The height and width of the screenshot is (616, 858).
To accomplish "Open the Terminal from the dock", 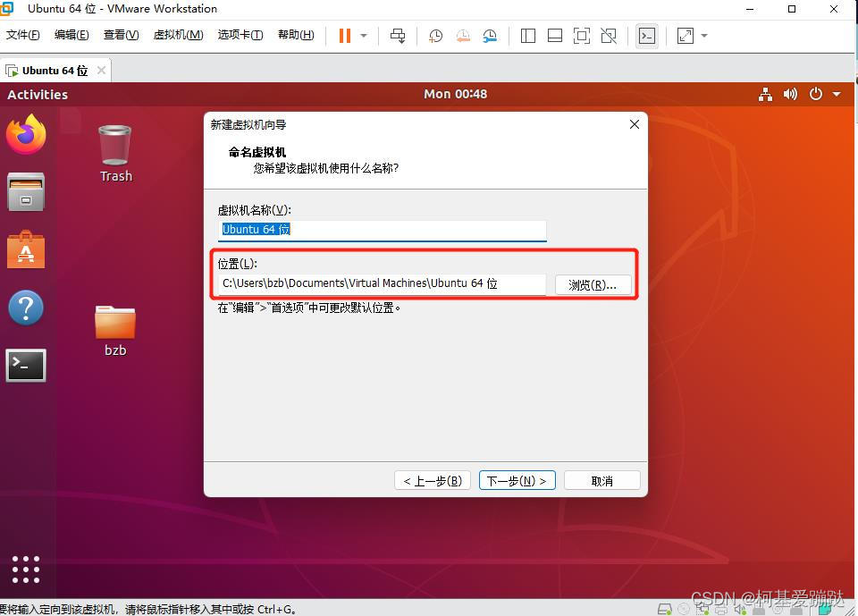I will pyautogui.click(x=26, y=365).
